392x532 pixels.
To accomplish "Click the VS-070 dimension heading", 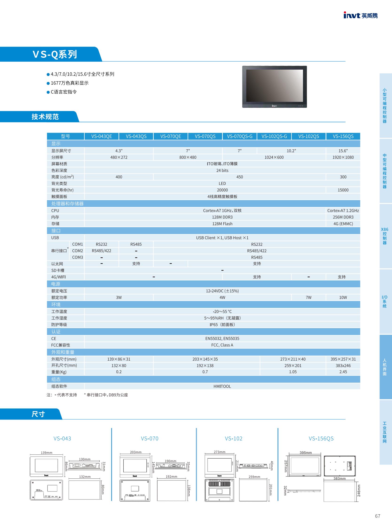I will (x=149, y=438).
